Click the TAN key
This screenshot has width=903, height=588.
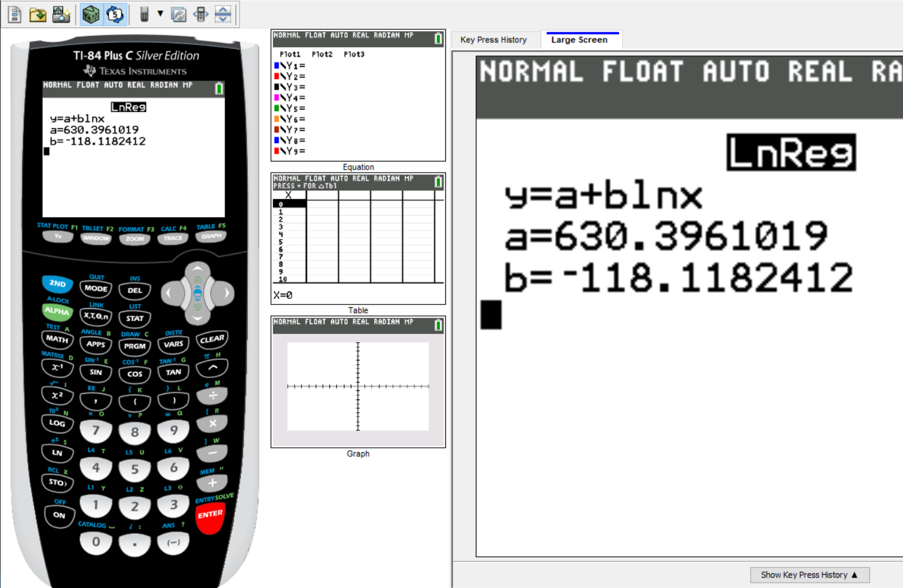pos(173,372)
